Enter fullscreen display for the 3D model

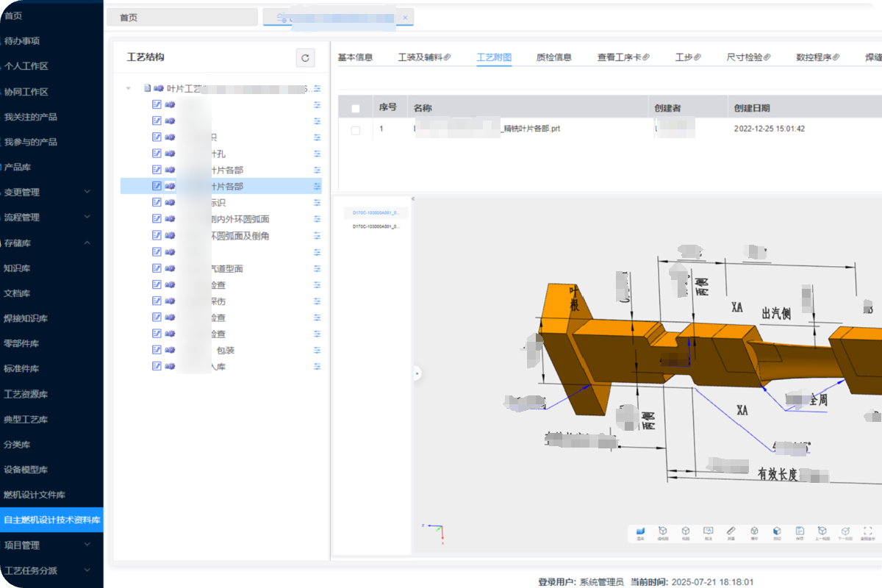click(x=868, y=531)
